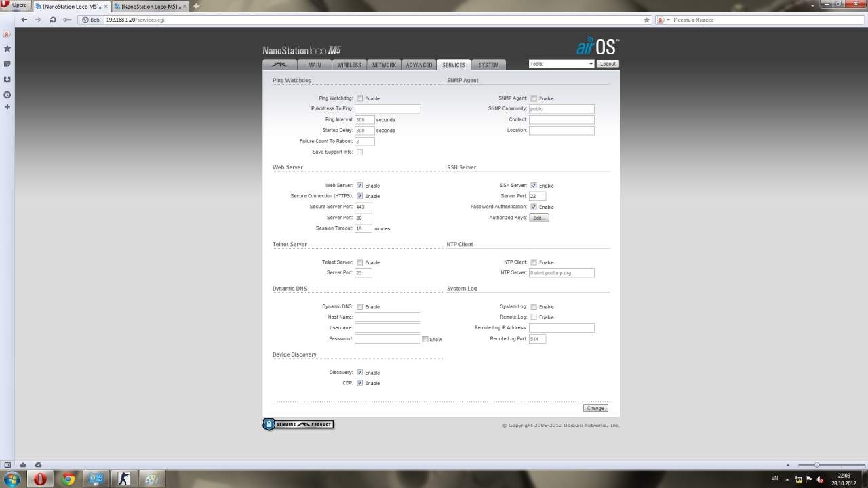
Task: Switch to the MAIN tab
Action: [315, 65]
